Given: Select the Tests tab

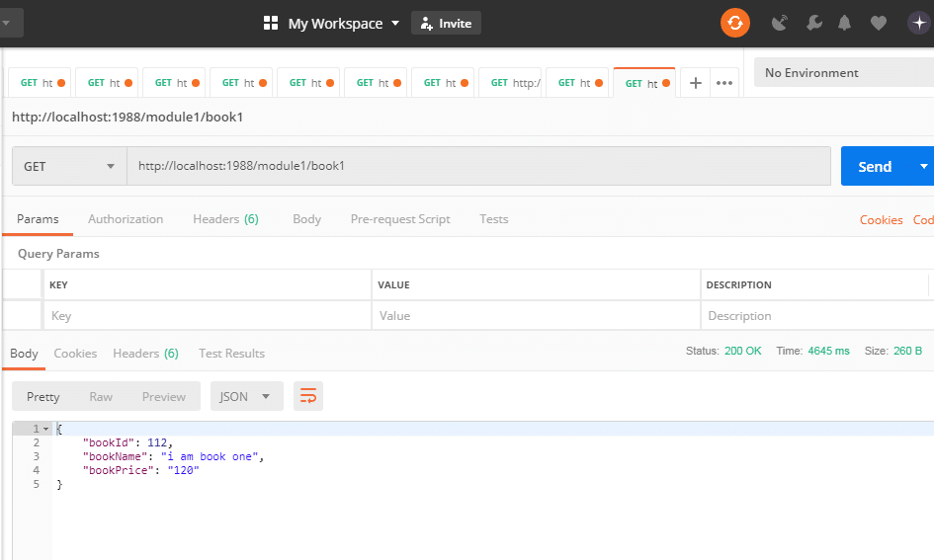Looking at the screenshot, I should (x=494, y=219).
